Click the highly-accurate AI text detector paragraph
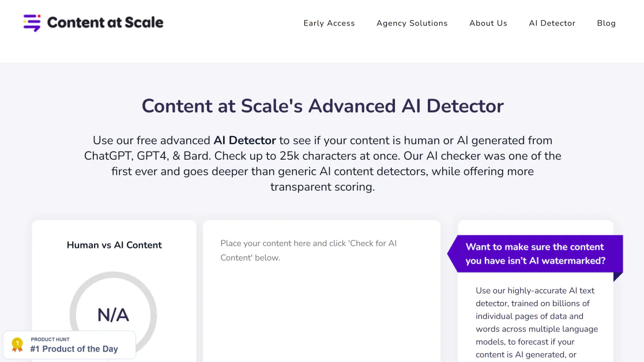Image resolution: width=644 pixels, height=362 pixels. point(537,323)
